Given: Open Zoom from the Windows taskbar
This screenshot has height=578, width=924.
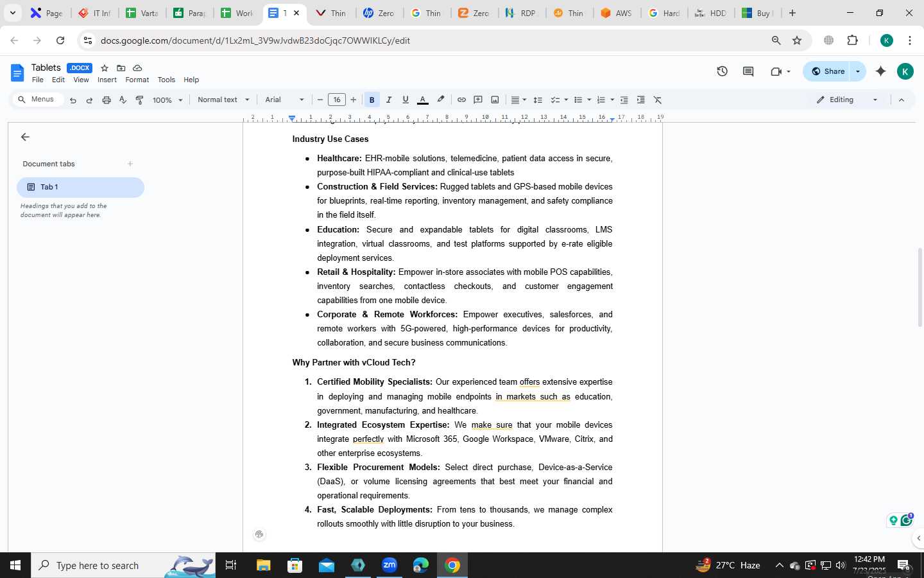Looking at the screenshot, I should pos(389,565).
